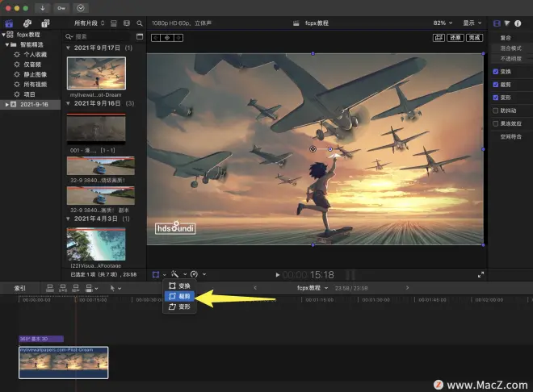
Task: Click the browser search field
Action: click(97, 36)
